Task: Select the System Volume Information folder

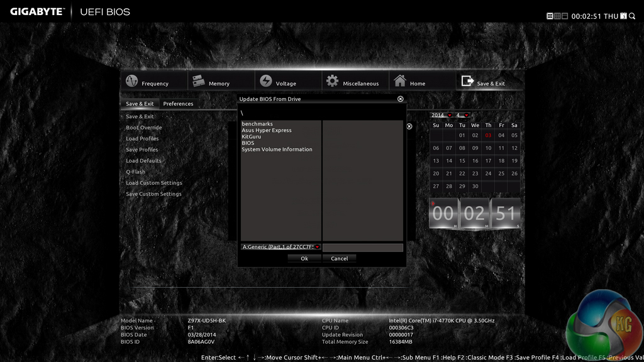Action: pyautogui.click(x=277, y=150)
